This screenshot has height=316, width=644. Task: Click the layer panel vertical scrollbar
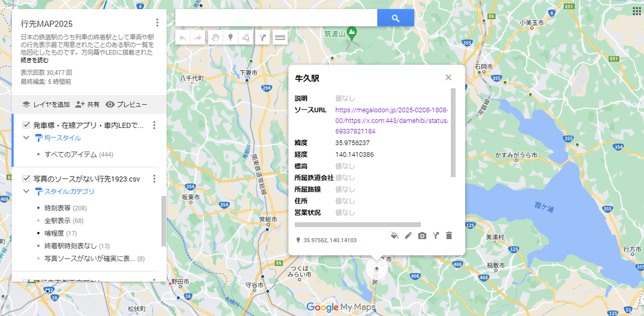(x=164, y=221)
